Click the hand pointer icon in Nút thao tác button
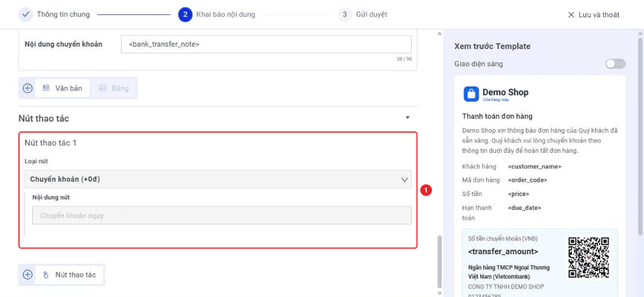This screenshot has width=644, height=297. pos(46,275)
